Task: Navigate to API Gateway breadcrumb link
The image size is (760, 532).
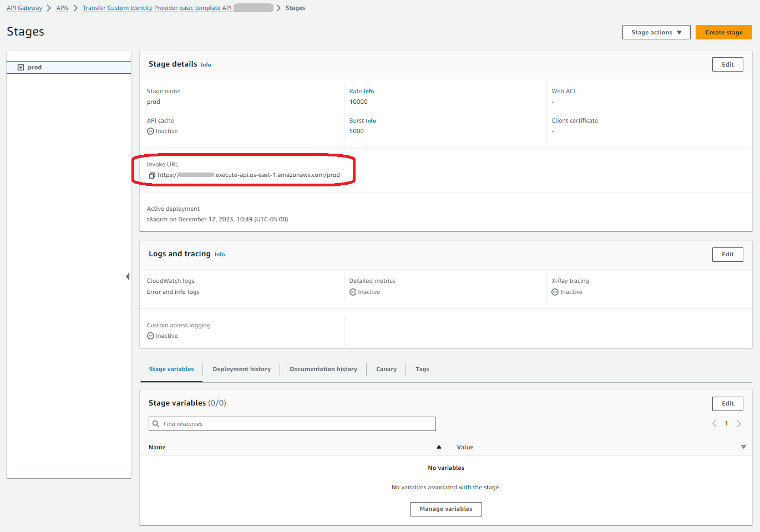Action: [24, 7]
